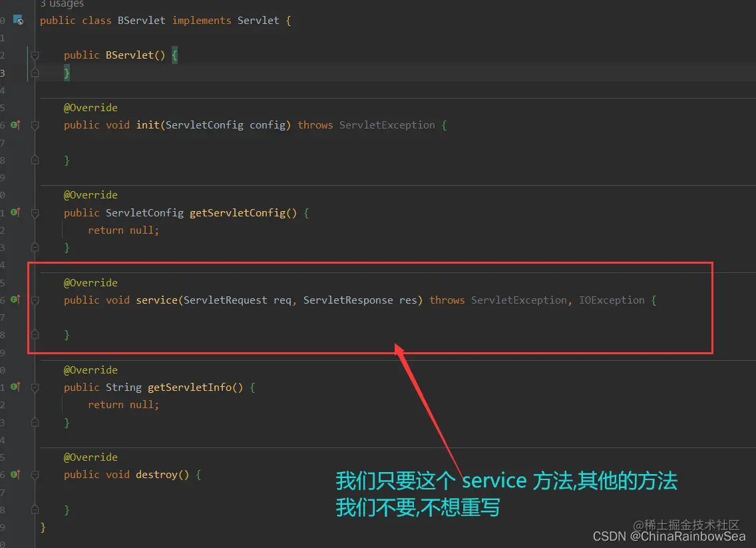The height and width of the screenshot is (548, 756).
Task: Collapse the getServletConfig() method
Action: tap(35, 212)
